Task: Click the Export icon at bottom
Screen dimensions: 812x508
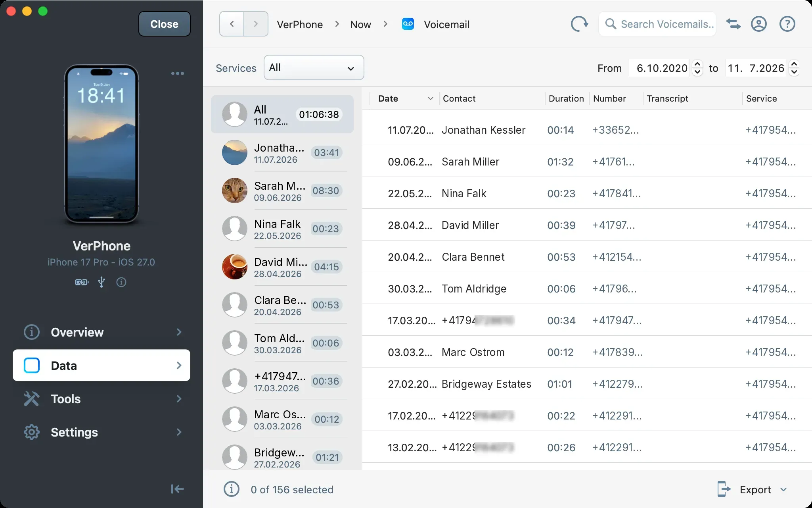Action: [724, 489]
